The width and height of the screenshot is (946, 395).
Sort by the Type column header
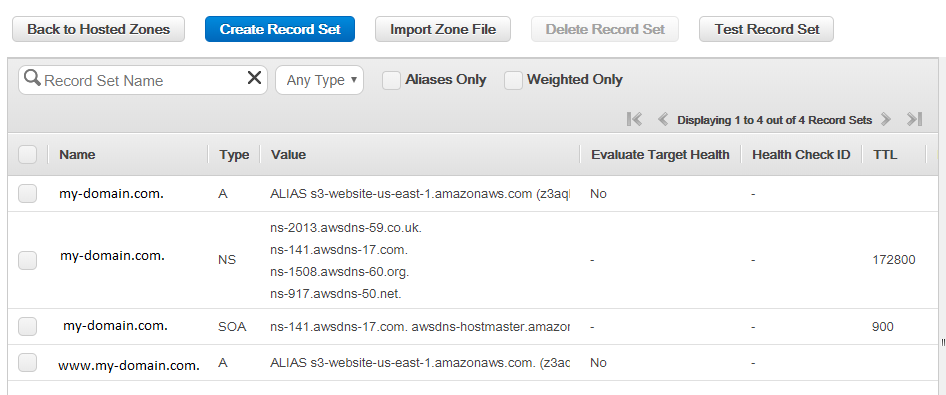[234, 154]
